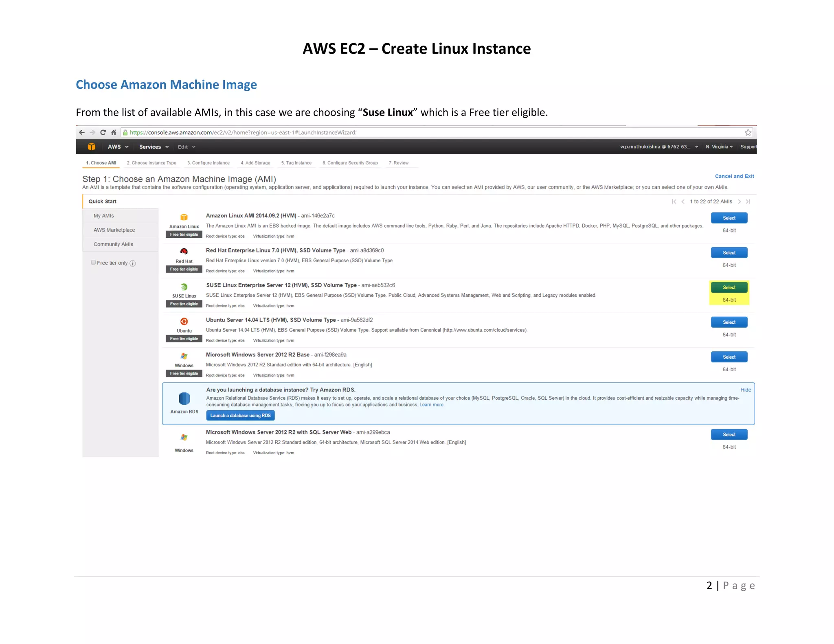
Task: Click the Amazon Linux AMI icon
Action: pos(184,217)
